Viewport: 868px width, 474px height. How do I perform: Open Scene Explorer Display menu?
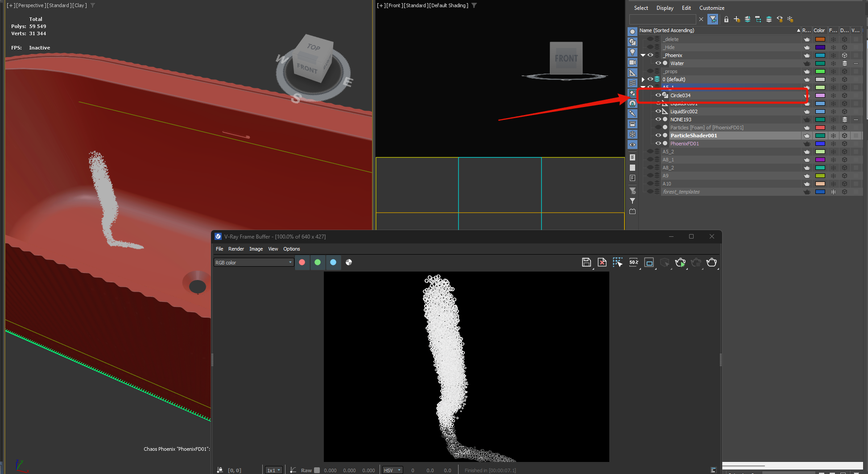(x=665, y=8)
